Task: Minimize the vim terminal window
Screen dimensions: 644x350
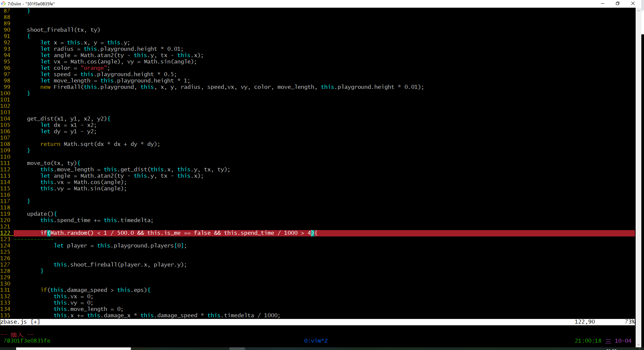Action: click(603, 4)
